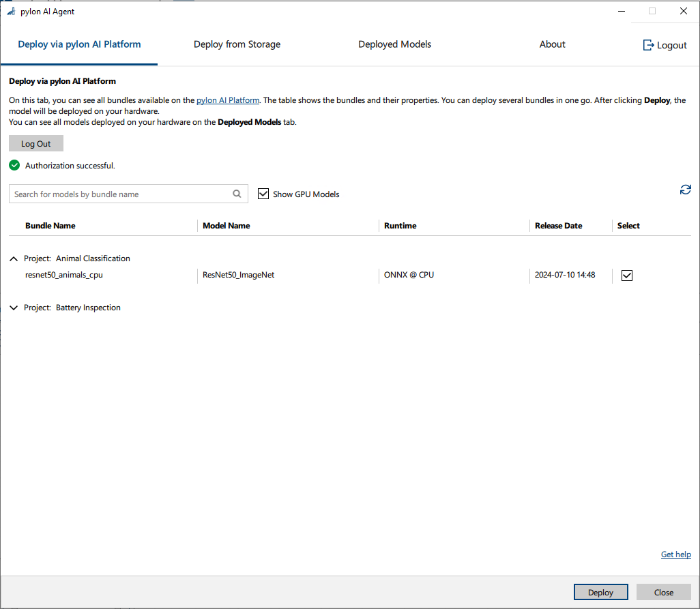This screenshot has width=700, height=609.
Task: Click the Select column header
Action: tap(628, 226)
